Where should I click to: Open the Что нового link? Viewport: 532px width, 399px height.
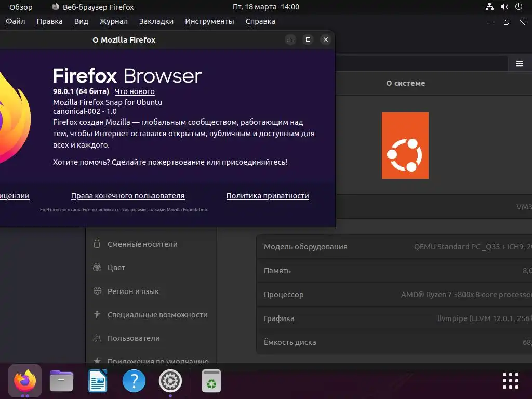pyautogui.click(x=135, y=91)
